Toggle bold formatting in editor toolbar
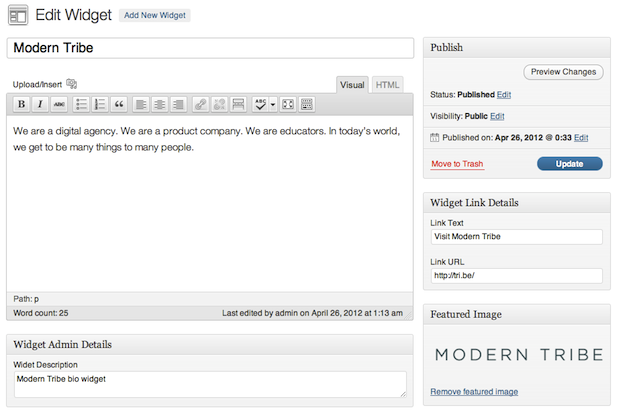Image resolution: width=625 pixels, height=416 pixels. 21,104
